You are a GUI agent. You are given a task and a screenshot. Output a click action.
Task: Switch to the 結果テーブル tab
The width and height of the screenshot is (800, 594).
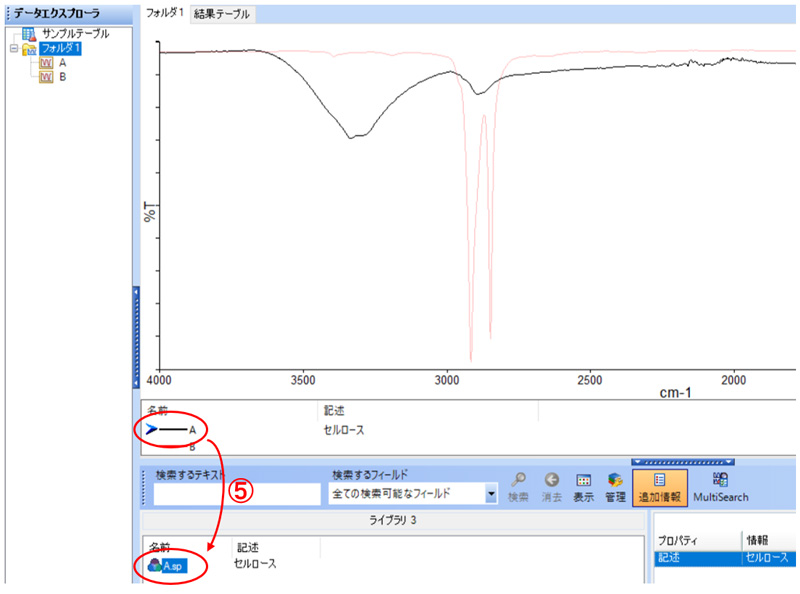click(223, 14)
